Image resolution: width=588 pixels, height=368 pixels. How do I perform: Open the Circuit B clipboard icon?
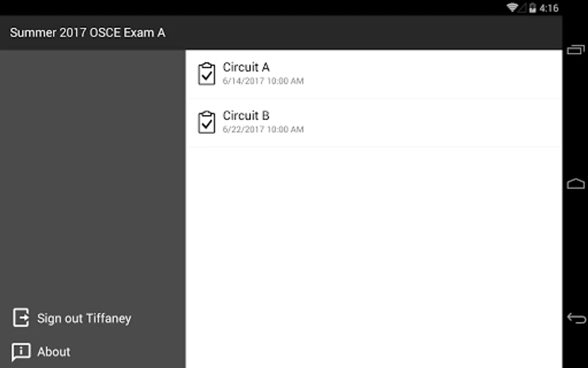207,122
